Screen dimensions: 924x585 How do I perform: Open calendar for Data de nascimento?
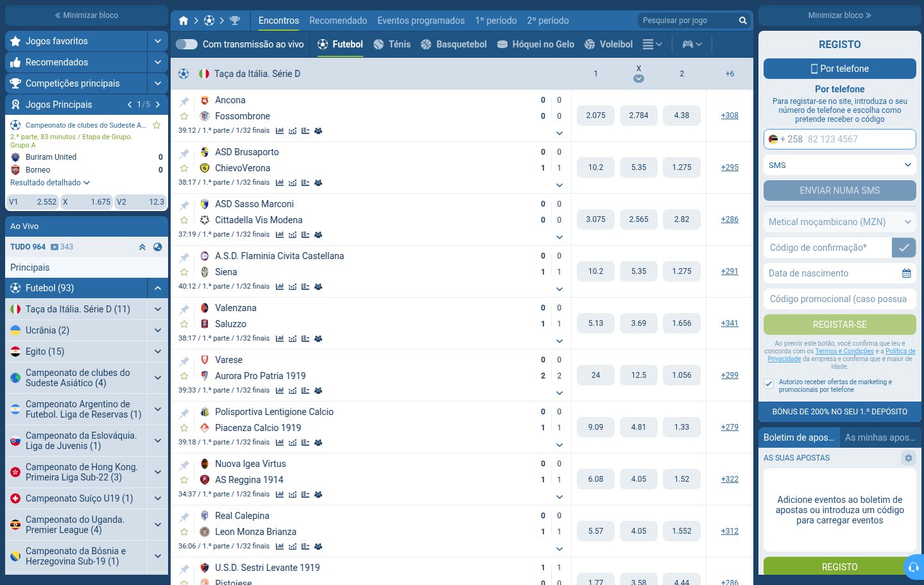[907, 273]
